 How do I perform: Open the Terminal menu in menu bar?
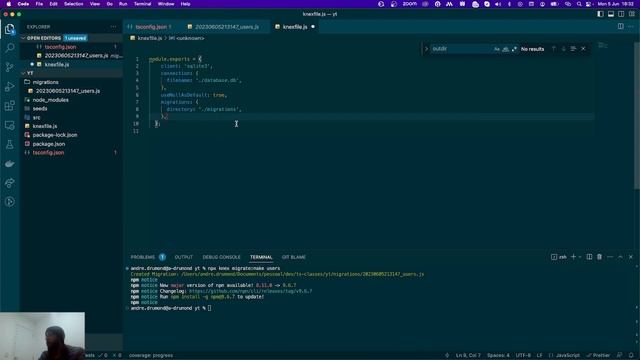[x=142, y=4]
